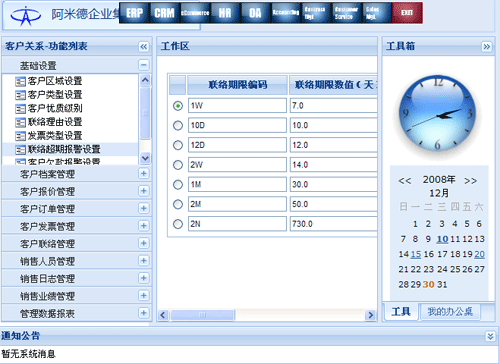Open 联络理由设置 menu entry
The width and height of the screenshot is (500, 364).
pos(55,122)
